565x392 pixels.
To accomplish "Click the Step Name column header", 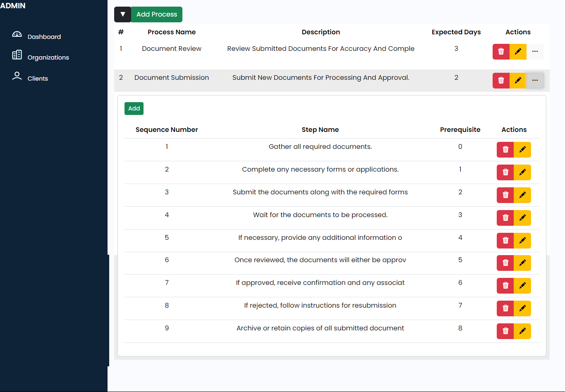I will 320,130.
